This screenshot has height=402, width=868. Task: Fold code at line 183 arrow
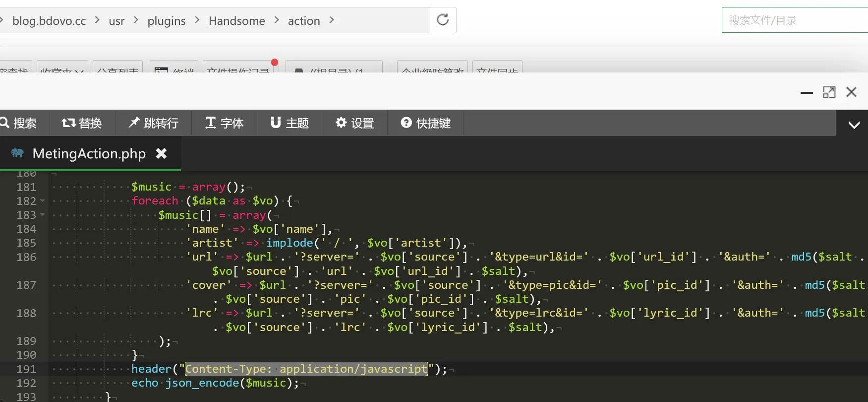point(43,215)
